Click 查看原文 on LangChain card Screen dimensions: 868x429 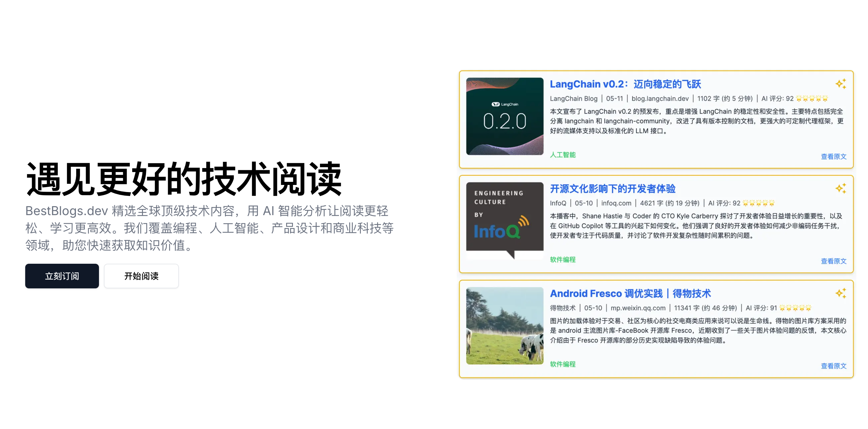point(833,157)
